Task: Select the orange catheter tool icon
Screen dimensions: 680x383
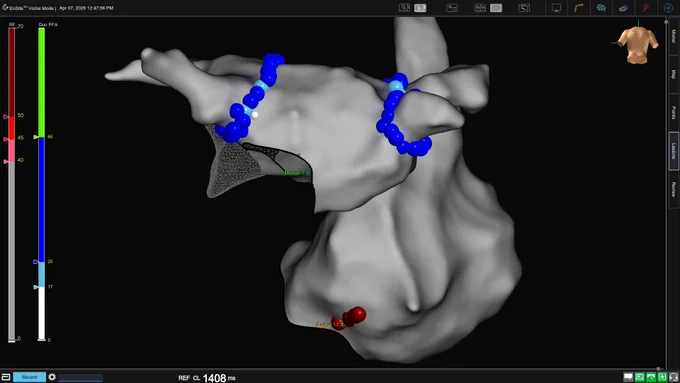Action: pos(579,8)
